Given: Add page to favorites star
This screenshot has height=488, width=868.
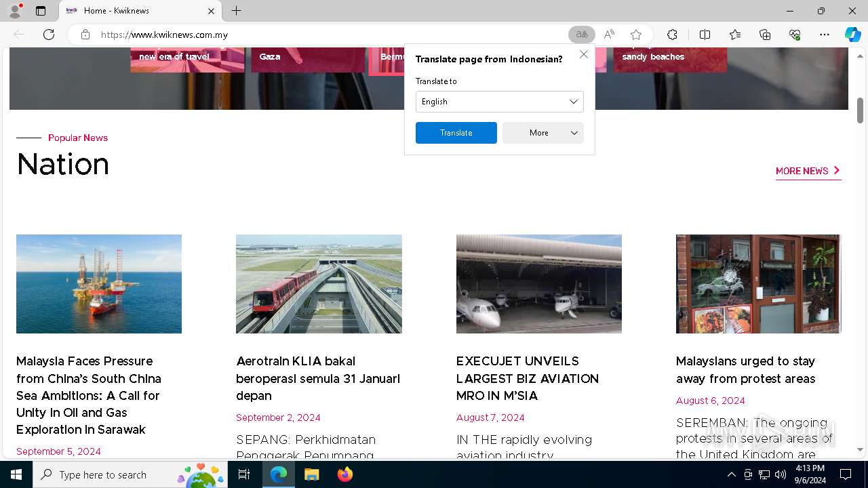Looking at the screenshot, I should 636,35.
